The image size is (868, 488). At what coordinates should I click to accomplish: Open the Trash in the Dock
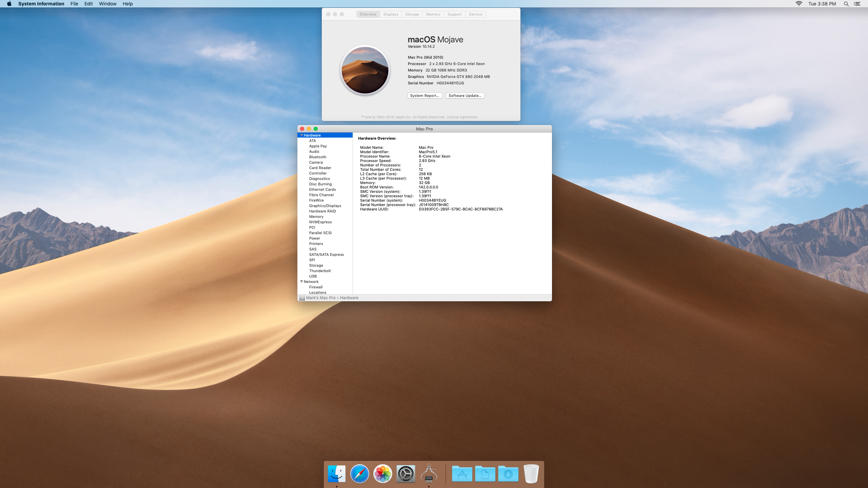(531, 473)
